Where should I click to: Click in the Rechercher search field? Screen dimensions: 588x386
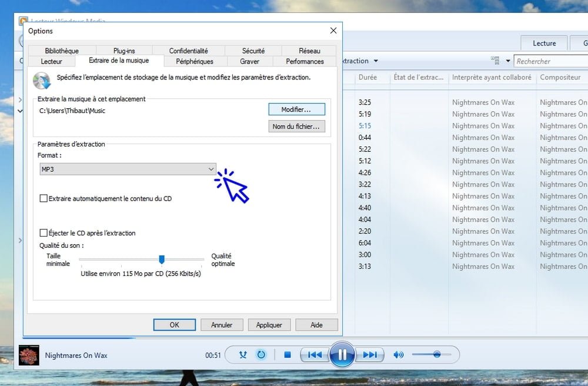pos(550,61)
